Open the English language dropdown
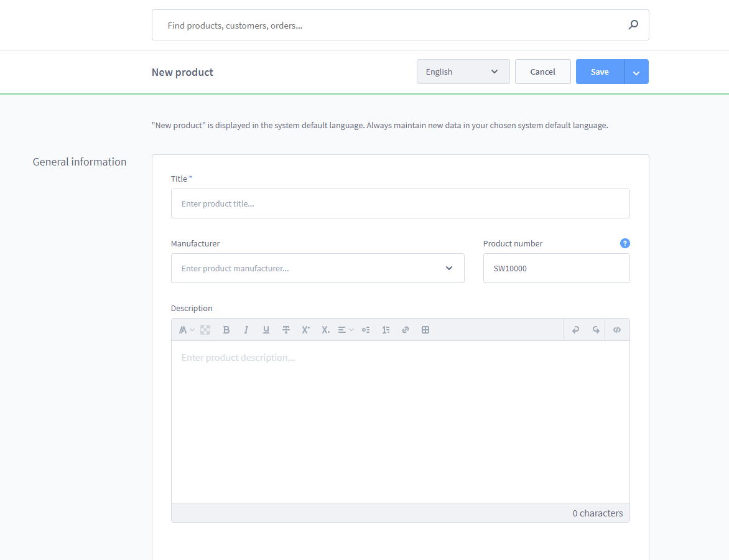The image size is (729, 560). pyautogui.click(x=463, y=72)
